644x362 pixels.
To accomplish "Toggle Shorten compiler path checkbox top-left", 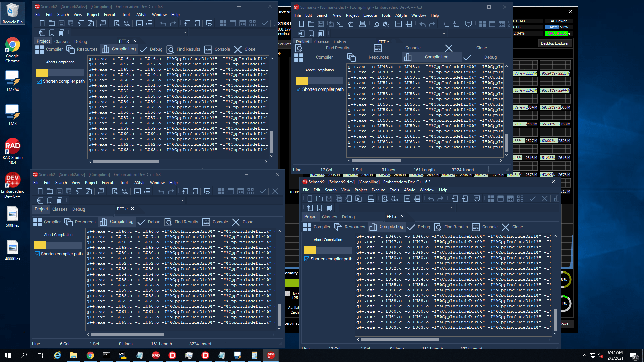I will (x=39, y=81).
